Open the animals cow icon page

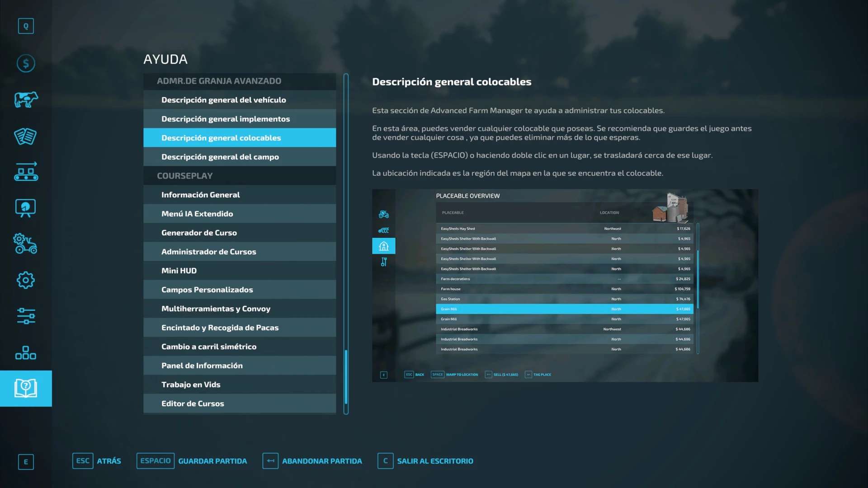coord(26,100)
